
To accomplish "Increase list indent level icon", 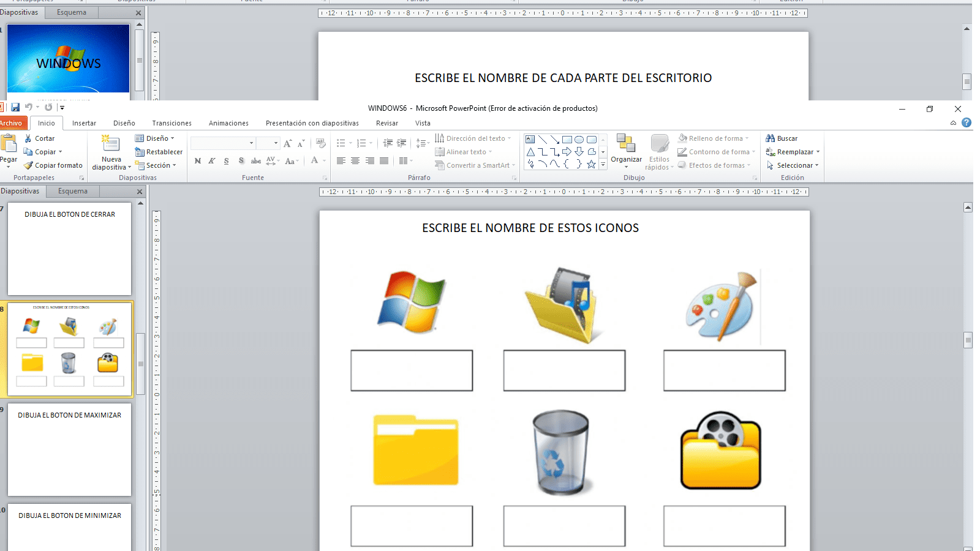I will 402,143.
